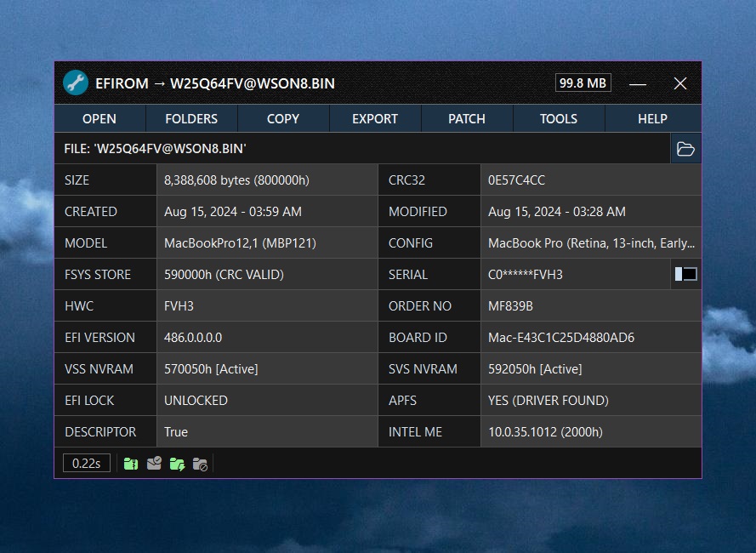Click the model value MacBookPro12,1 (MBP121)
Image resolution: width=756 pixels, height=553 pixels.
pos(240,242)
